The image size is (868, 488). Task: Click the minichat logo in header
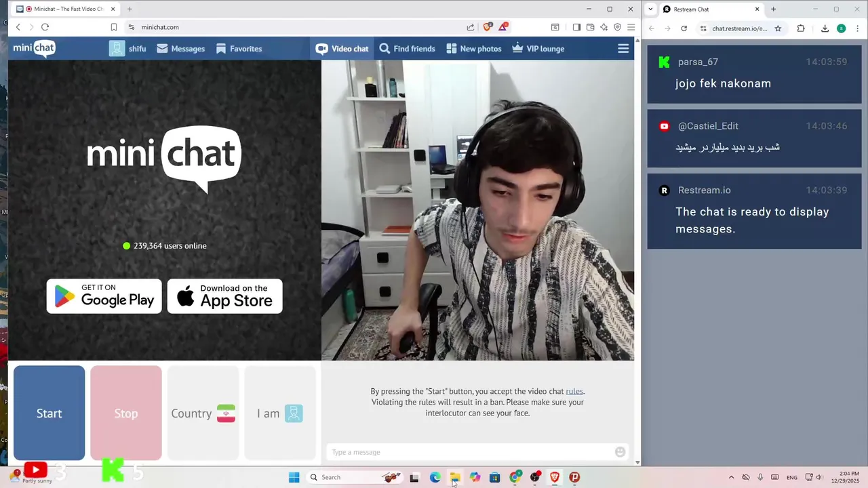(x=35, y=48)
